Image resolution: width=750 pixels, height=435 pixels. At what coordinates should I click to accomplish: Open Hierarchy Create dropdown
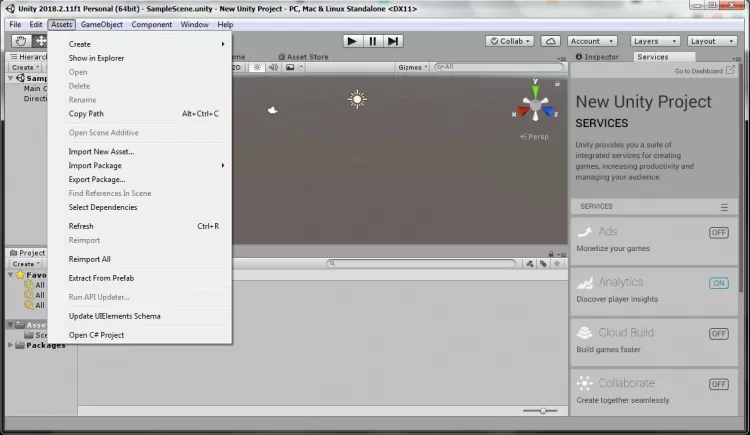point(25,67)
